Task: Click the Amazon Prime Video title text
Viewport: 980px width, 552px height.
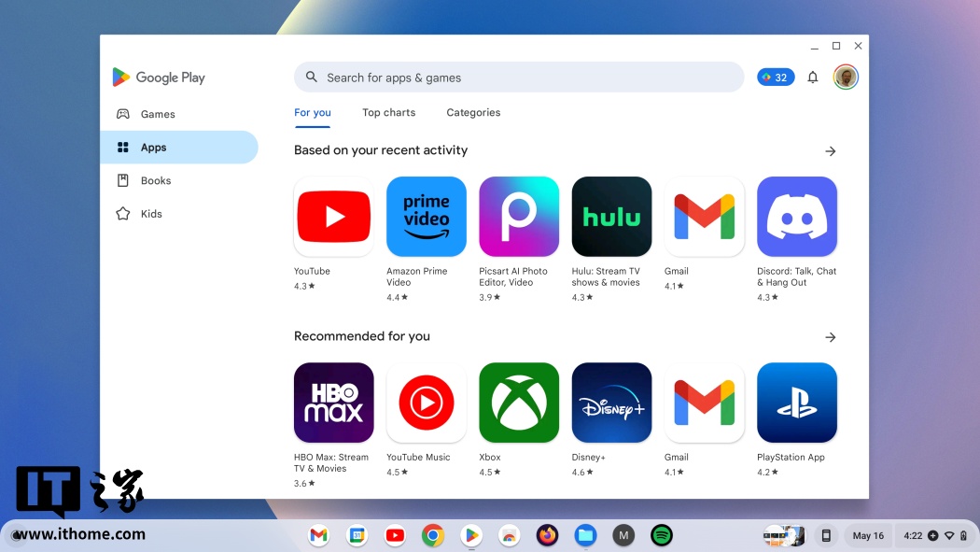Action: coord(417,276)
